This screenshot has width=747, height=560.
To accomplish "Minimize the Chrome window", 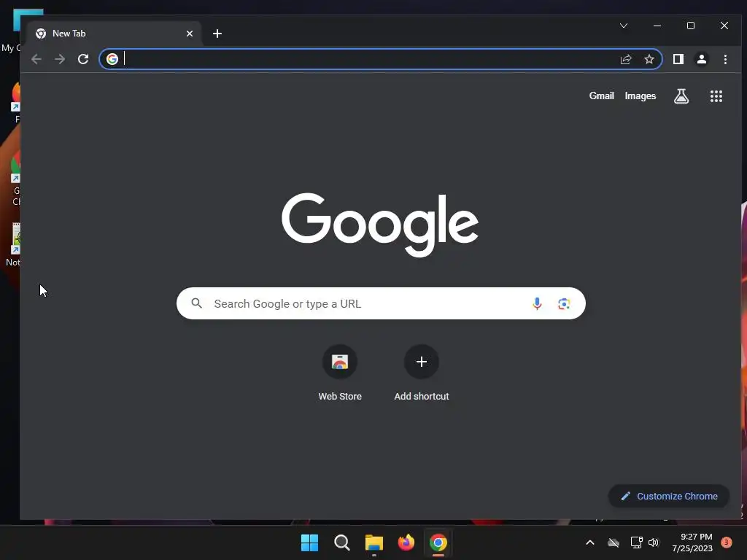I will tap(657, 26).
